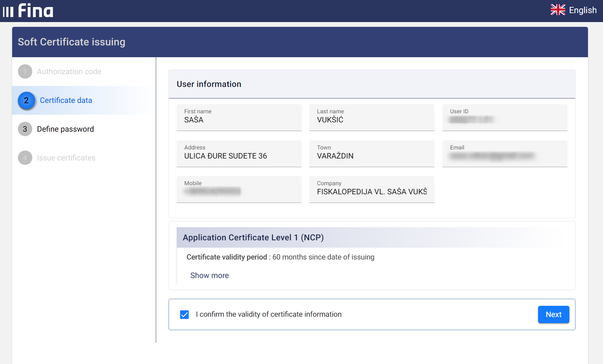Open the Define password step
The height and width of the screenshot is (364, 603).
pos(65,129)
